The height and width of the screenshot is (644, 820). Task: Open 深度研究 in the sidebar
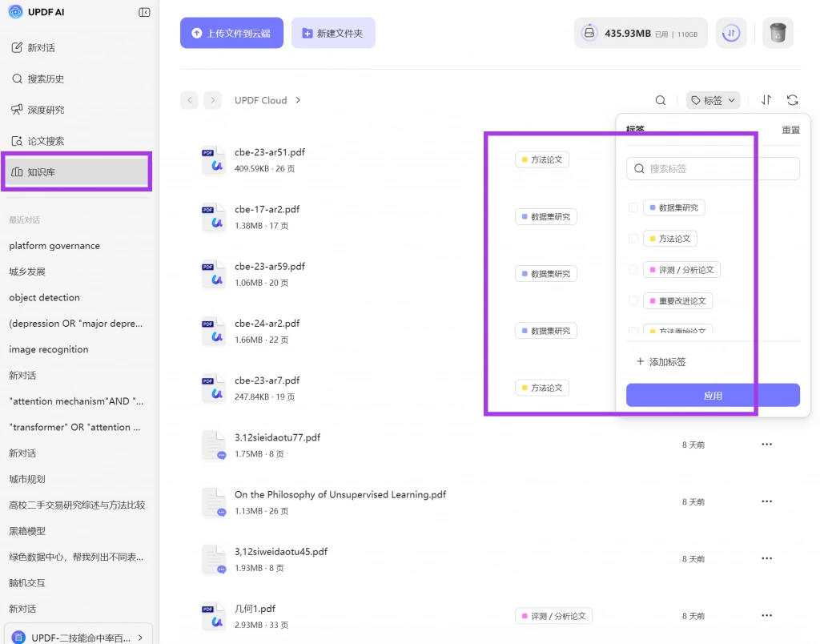(x=38, y=110)
